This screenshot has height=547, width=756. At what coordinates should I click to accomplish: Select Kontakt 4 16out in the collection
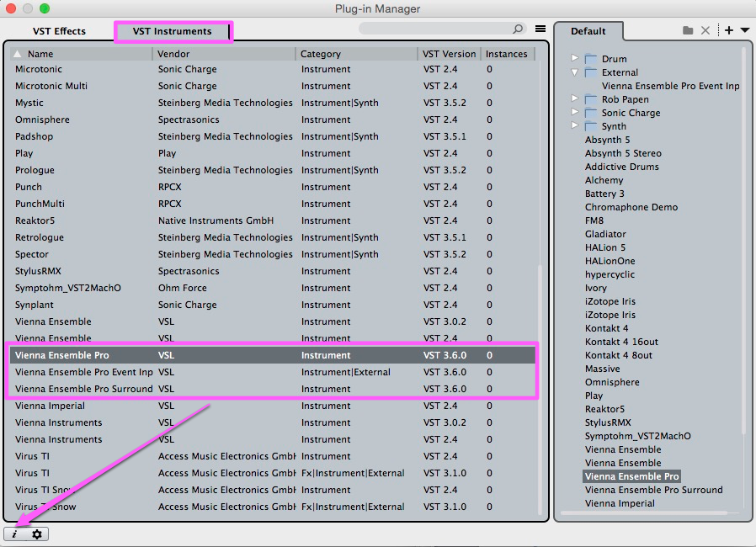[621, 342]
